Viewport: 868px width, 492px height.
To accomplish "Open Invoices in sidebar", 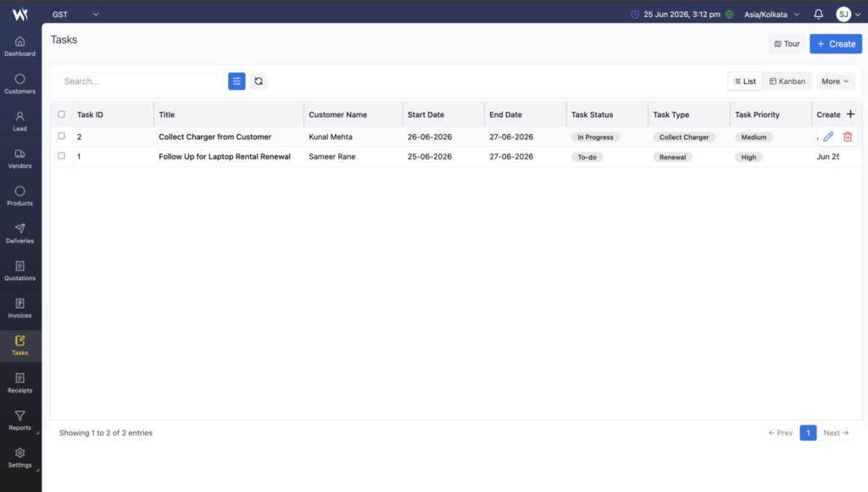I will point(20,309).
